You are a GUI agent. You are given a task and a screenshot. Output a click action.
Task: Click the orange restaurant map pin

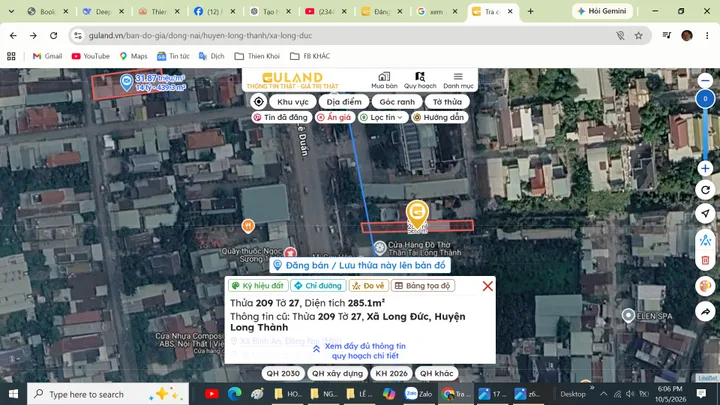pos(248,226)
